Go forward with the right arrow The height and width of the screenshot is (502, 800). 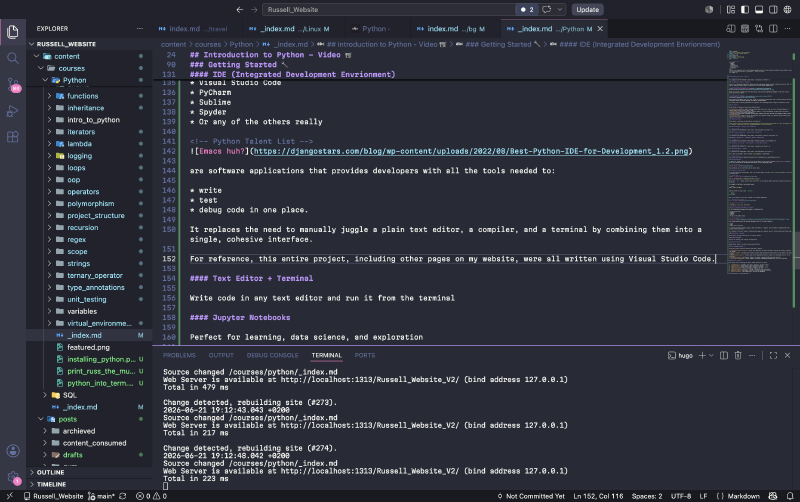(254, 9)
